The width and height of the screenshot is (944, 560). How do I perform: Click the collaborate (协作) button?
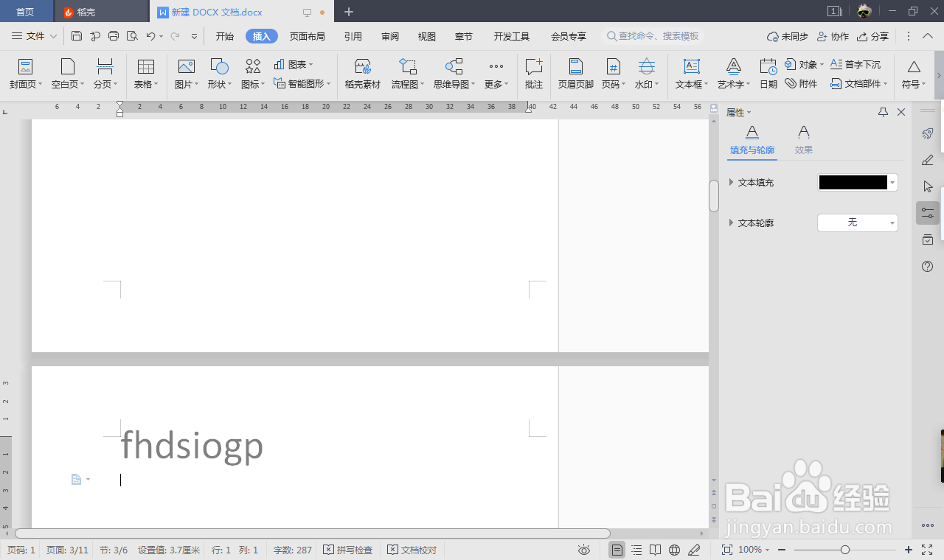tap(833, 36)
